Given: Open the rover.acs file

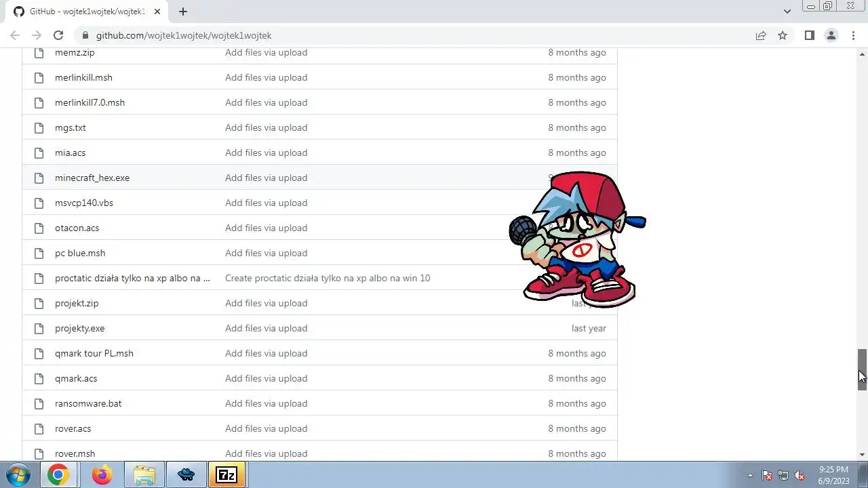Looking at the screenshot, I should point(73,428).
